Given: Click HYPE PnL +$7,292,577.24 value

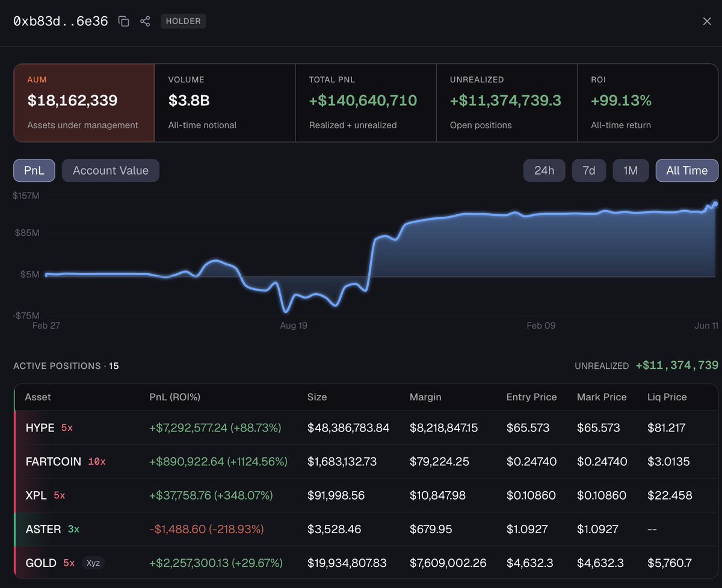Looking at the screenshot, I should tap(215, 428).
